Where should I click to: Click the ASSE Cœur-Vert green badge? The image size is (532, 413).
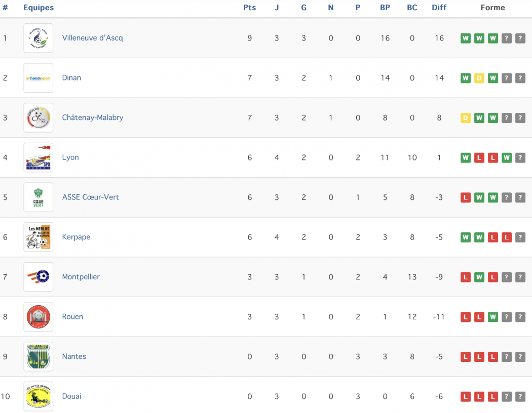click(39, 197)
